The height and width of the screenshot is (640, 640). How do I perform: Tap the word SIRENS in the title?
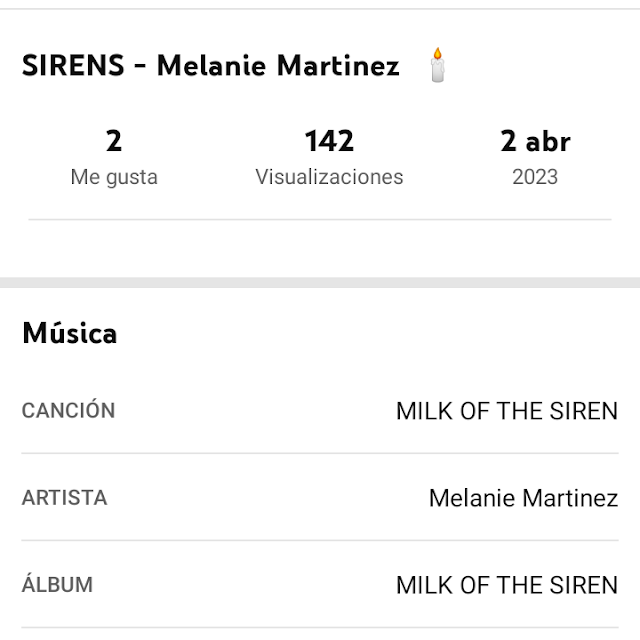pyautogui.click(x=73, y=66)
